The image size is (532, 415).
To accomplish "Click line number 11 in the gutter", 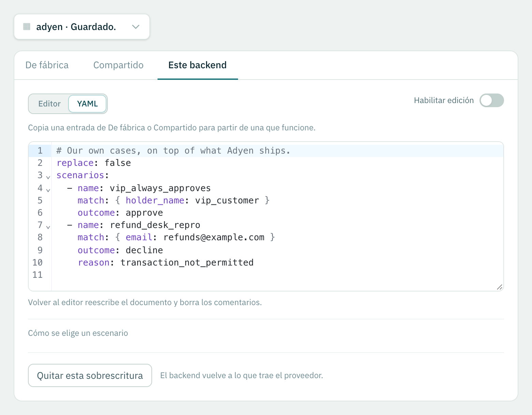I will [x=38, y=275].
